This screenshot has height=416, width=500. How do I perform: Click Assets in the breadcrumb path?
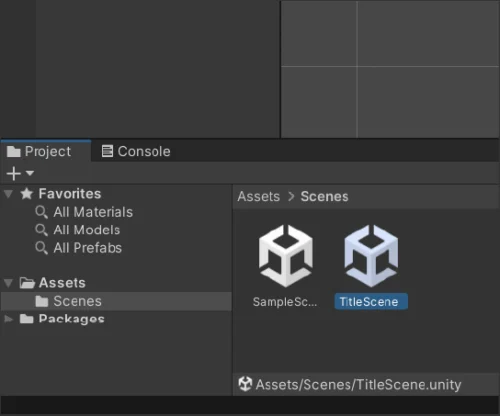pos(258,196)
